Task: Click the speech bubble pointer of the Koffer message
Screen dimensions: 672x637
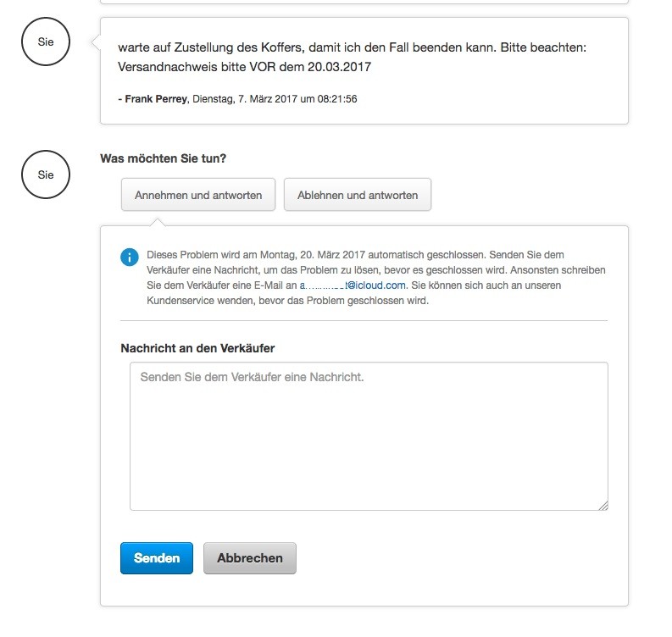Action: click(96, 42)
